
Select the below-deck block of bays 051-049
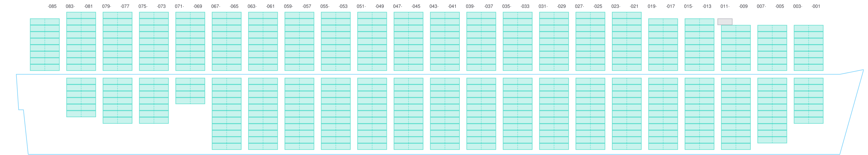click(372, 114)
